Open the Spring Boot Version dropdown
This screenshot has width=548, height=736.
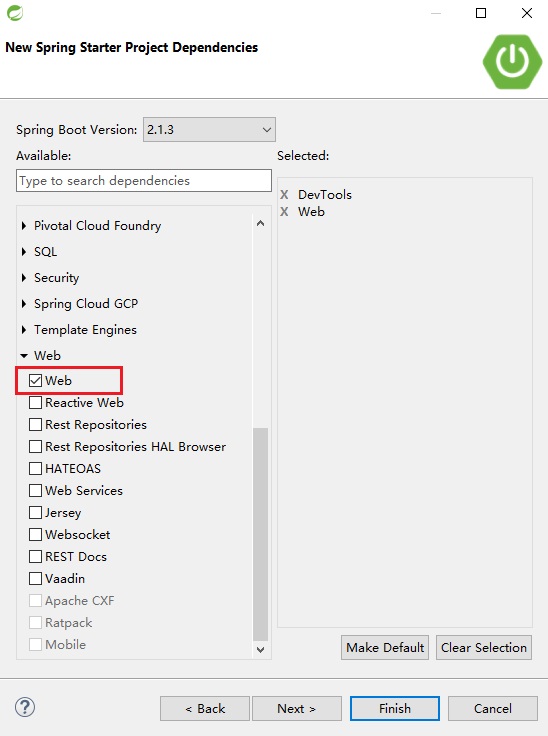click(x=209, y=130)
